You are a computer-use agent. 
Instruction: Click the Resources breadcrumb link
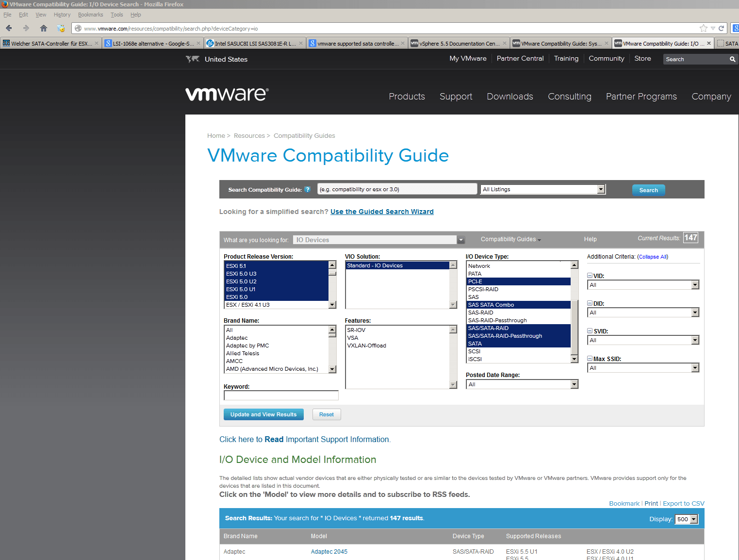click(249, 136)
